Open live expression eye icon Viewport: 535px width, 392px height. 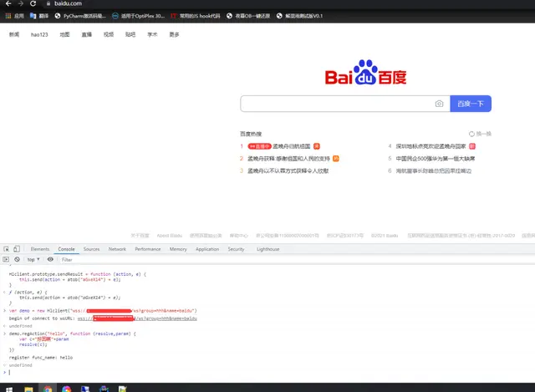(x=50, y=259)
